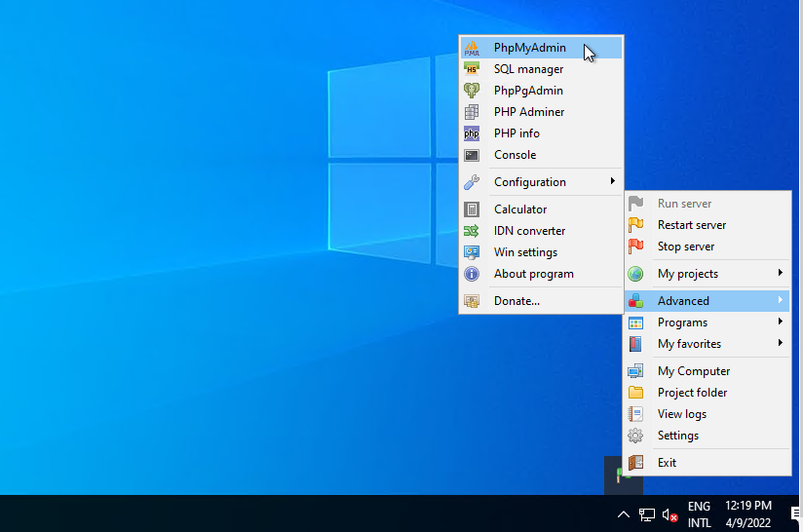Select Calculator menu entry
The image size is (803, 532).
tap(520, 209)
